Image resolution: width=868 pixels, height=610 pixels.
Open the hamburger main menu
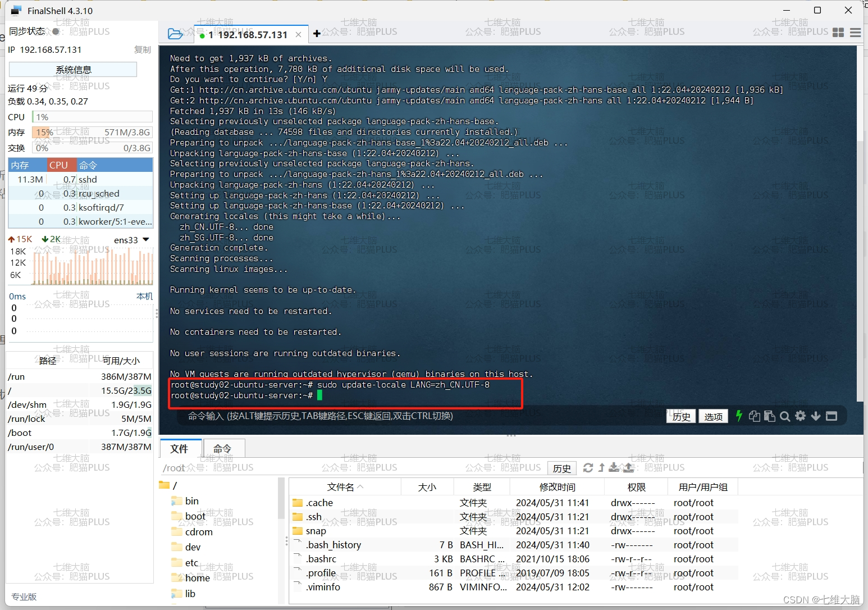pyautogui.click(x=855, y=33)
